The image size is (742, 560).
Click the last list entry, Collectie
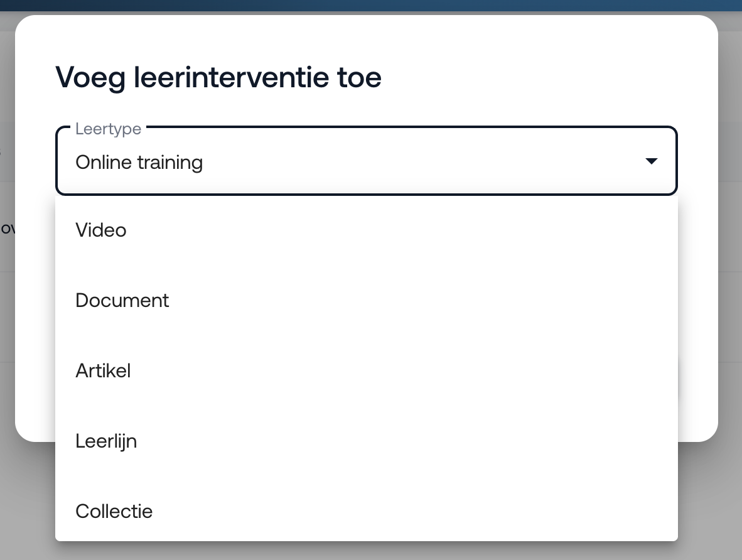114,511
